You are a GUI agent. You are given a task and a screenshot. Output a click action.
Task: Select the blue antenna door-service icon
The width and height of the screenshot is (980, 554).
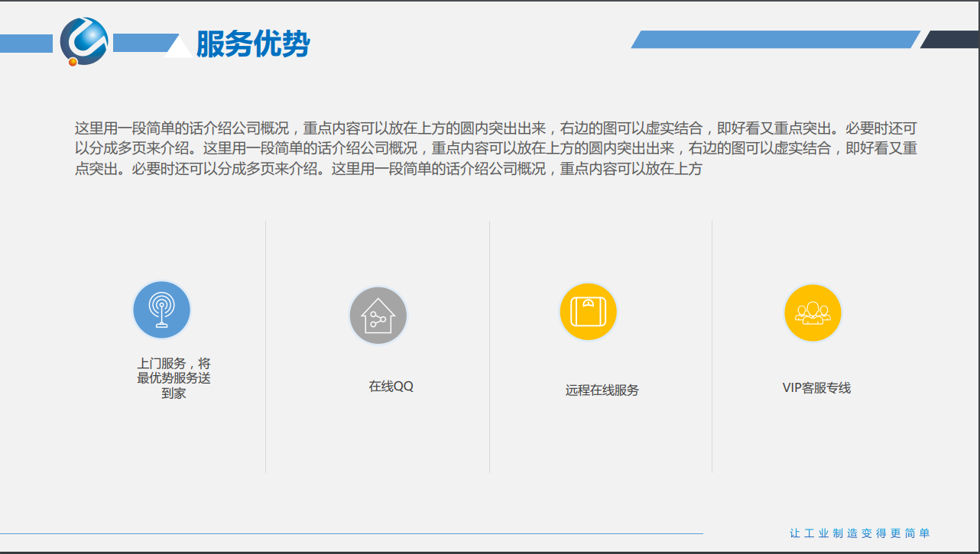point(161,309)
